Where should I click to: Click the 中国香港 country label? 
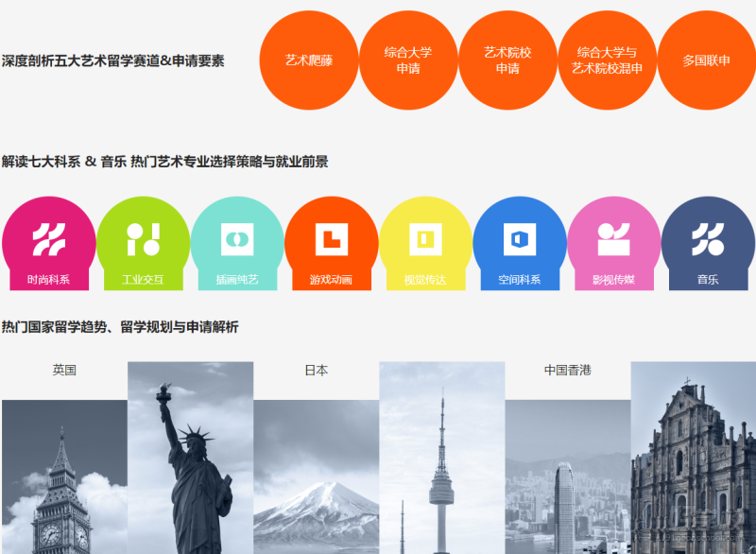pos(567,371)
